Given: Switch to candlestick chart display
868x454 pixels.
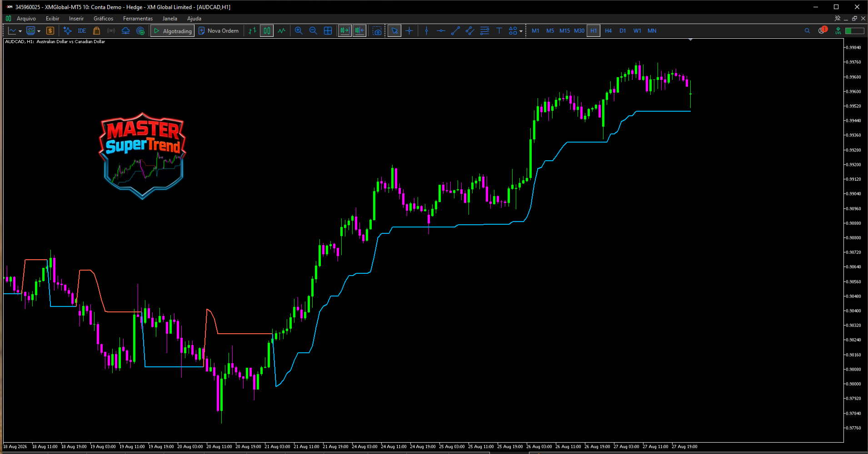Looking at the screenshot, I should [x=267, y=31].
